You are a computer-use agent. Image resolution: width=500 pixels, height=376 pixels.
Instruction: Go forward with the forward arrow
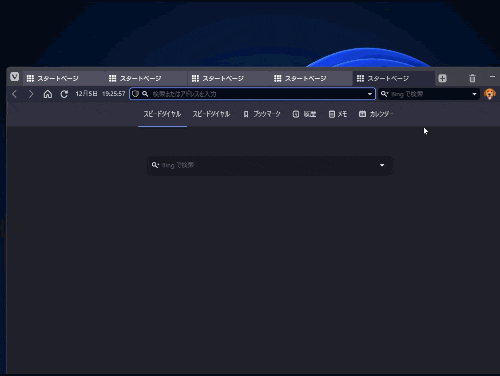(31, 94)
